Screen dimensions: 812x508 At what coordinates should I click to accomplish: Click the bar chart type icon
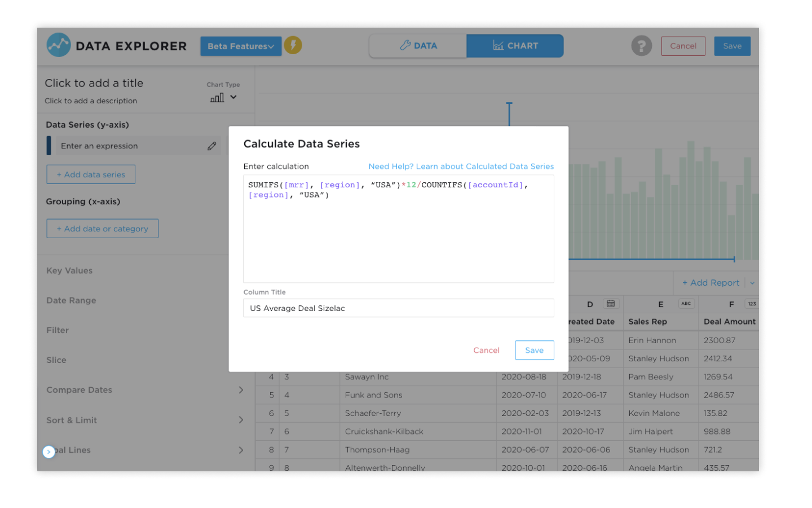pyautogui.click(x=217, y=98)
